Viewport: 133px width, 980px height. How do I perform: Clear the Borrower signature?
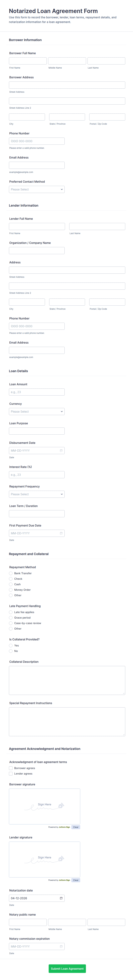(76, 827)
